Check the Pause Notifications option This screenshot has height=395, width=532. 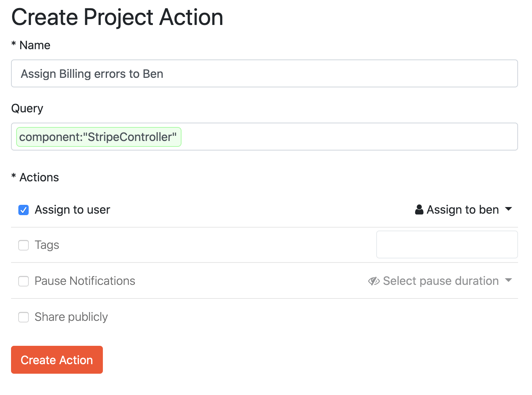tap(24, 281)
